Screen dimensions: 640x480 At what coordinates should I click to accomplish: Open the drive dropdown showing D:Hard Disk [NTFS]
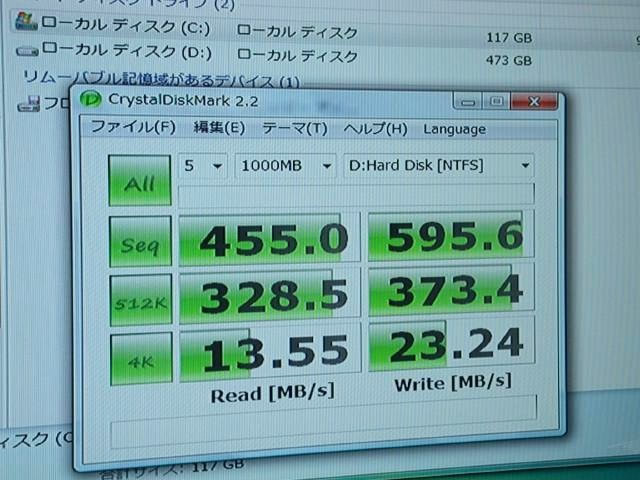439,166
